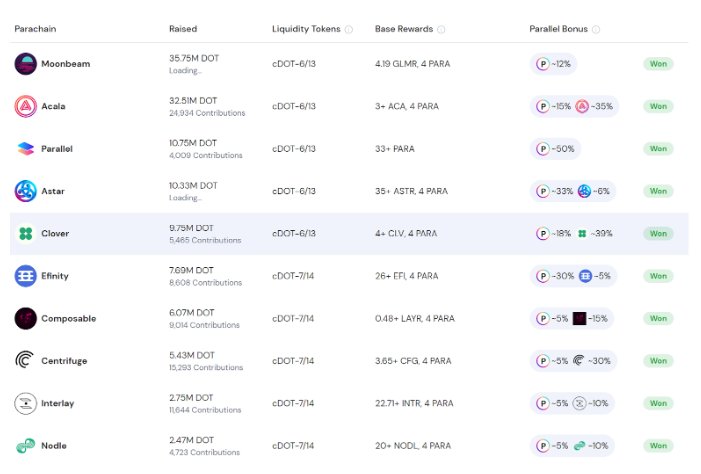The image size is (701, 474).
Task: Show the Liquidity Tokens info tooltip icon
Action: [x=349, y=30]
